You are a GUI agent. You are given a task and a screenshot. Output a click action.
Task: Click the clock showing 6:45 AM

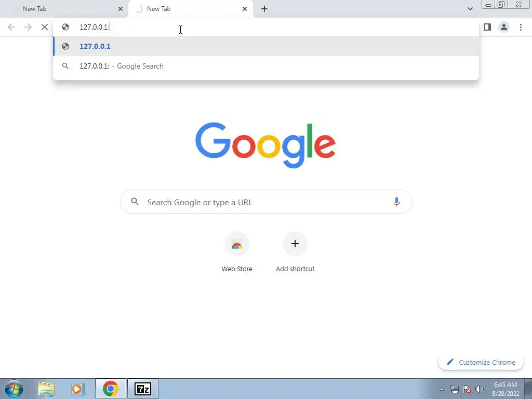[506, 385]
